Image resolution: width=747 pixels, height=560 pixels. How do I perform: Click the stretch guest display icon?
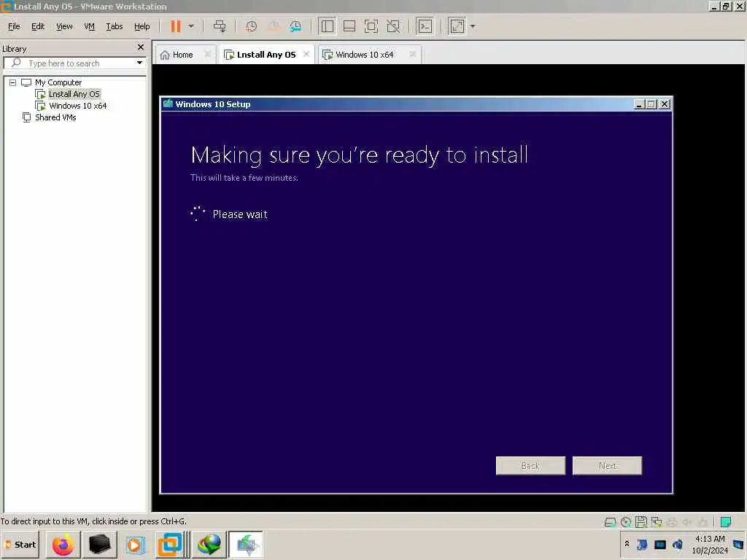pos(457,26)
